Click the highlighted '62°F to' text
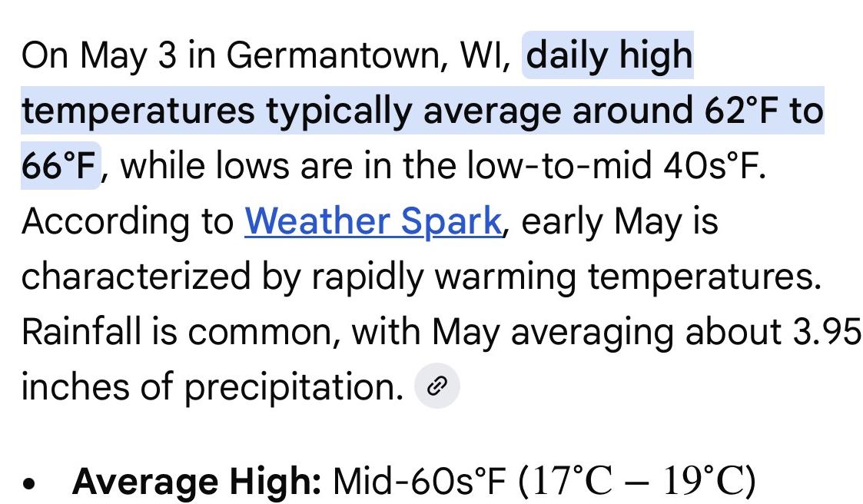Screen dimensions: 863x504 763,110
